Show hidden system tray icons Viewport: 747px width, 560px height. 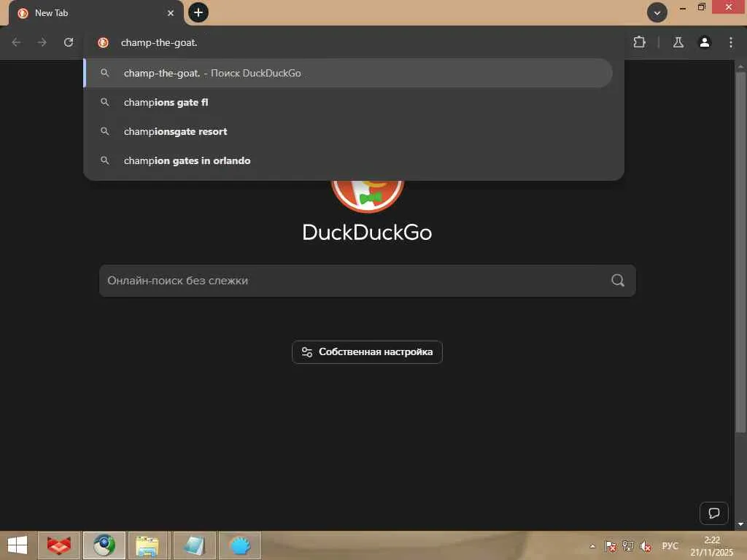[x=592, y=546]
